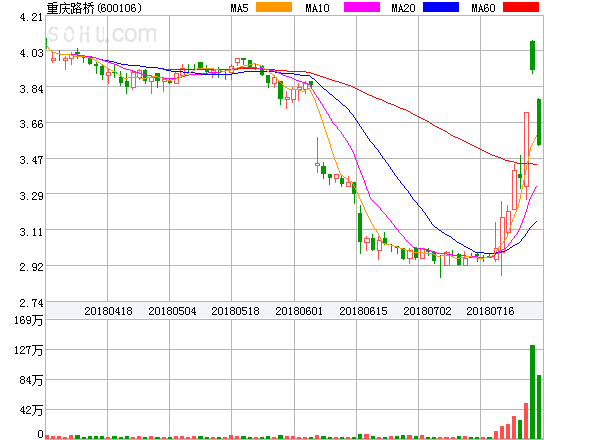Click the 127万 volume axis label
The image size is (600, 440).
pos(29,350)
